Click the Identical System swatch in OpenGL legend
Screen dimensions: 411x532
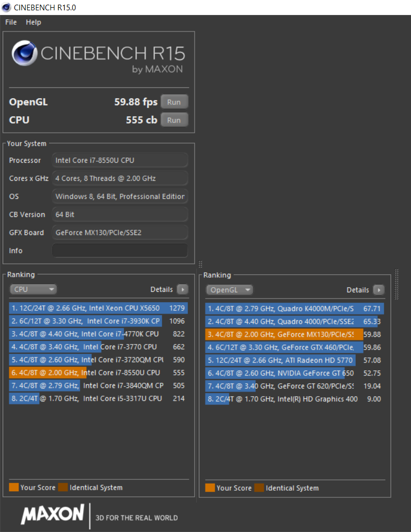pyautogui.click(x=259, y=488)
